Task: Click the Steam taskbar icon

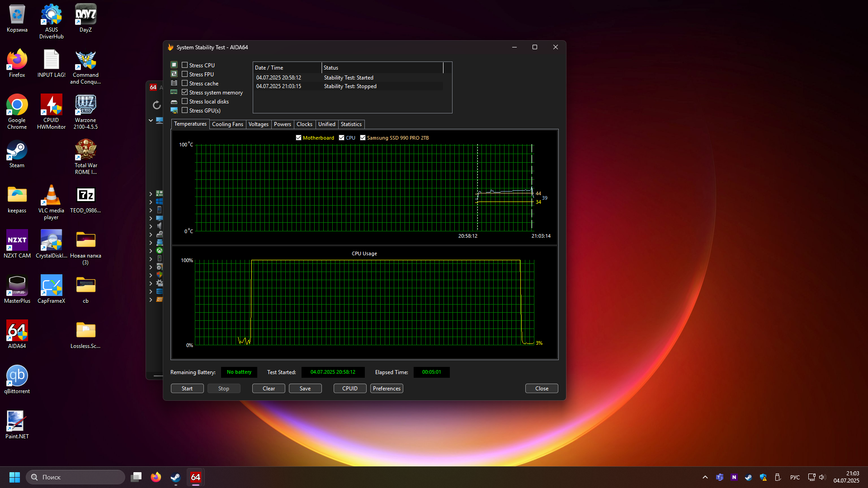Action: [x=175, y=477]
